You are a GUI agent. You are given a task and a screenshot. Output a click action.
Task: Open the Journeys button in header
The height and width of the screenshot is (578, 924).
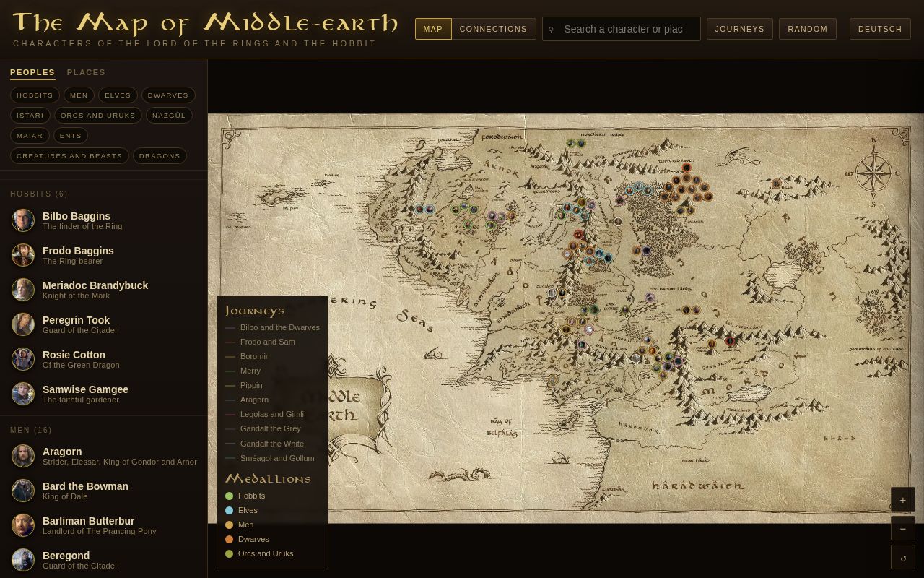(x=740, y=29)
